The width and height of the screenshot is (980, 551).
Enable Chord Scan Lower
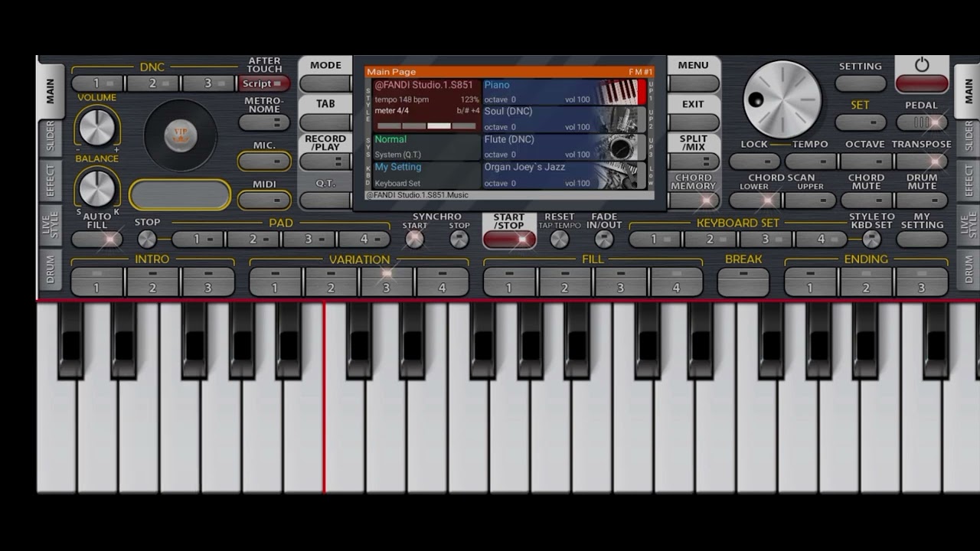pos(754,201)
